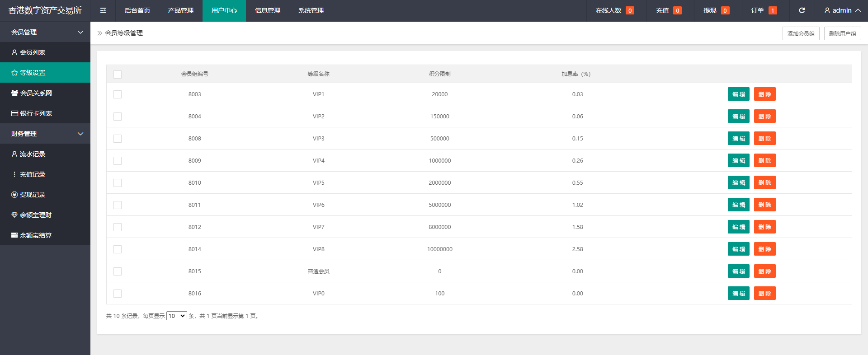This screenshot has width=868, height=355.
Task: Click the 添加会员组 button
Action: click(801, 33)
